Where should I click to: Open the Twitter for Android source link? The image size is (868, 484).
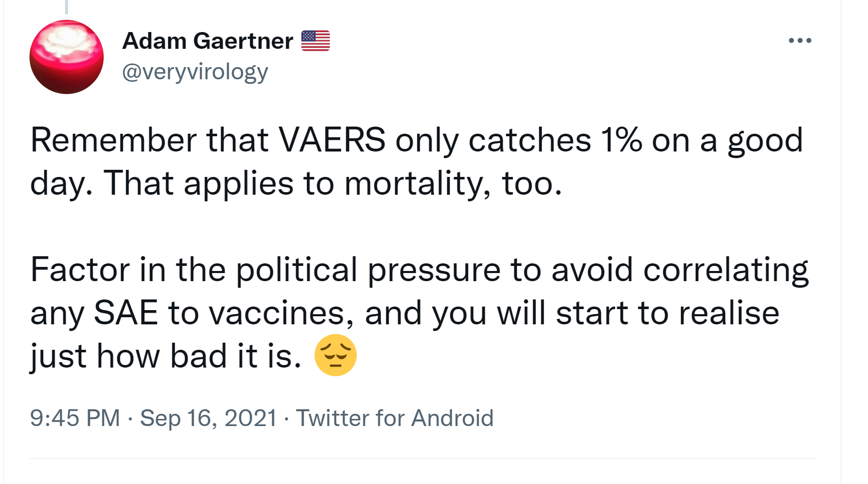click(394, 418)
